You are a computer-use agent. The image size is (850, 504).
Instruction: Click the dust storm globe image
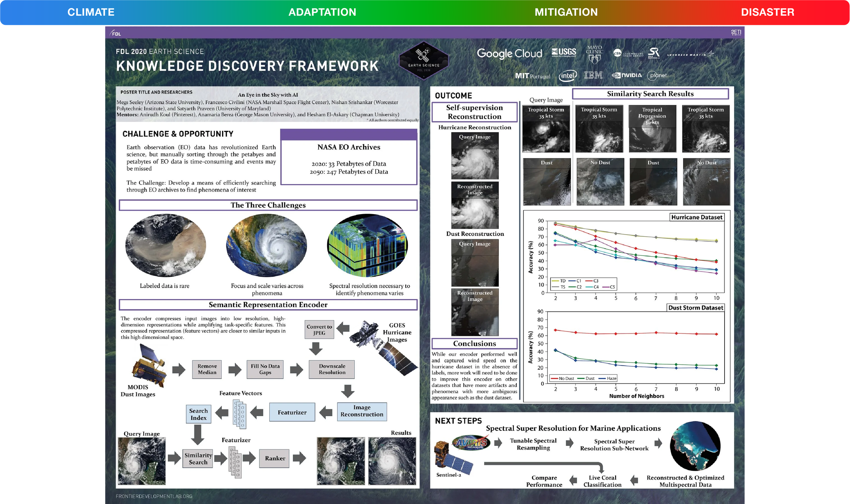tap(166, 245)
